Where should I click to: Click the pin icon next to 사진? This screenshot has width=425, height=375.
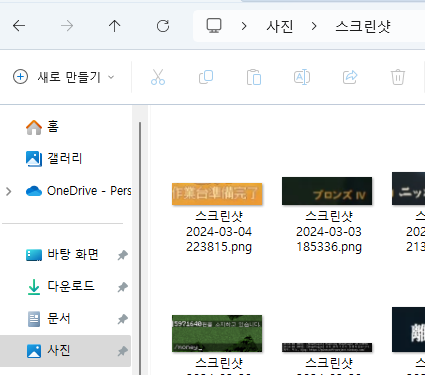123,351
